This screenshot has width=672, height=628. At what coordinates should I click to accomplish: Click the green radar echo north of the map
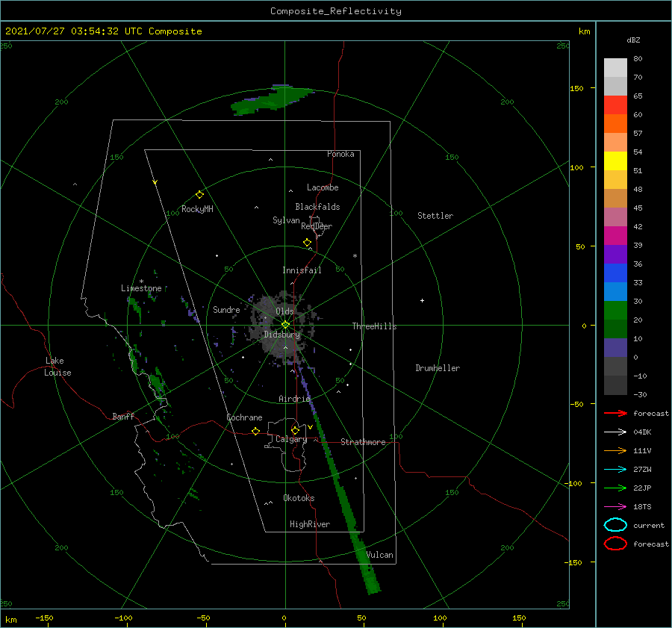tap(273, 100)
